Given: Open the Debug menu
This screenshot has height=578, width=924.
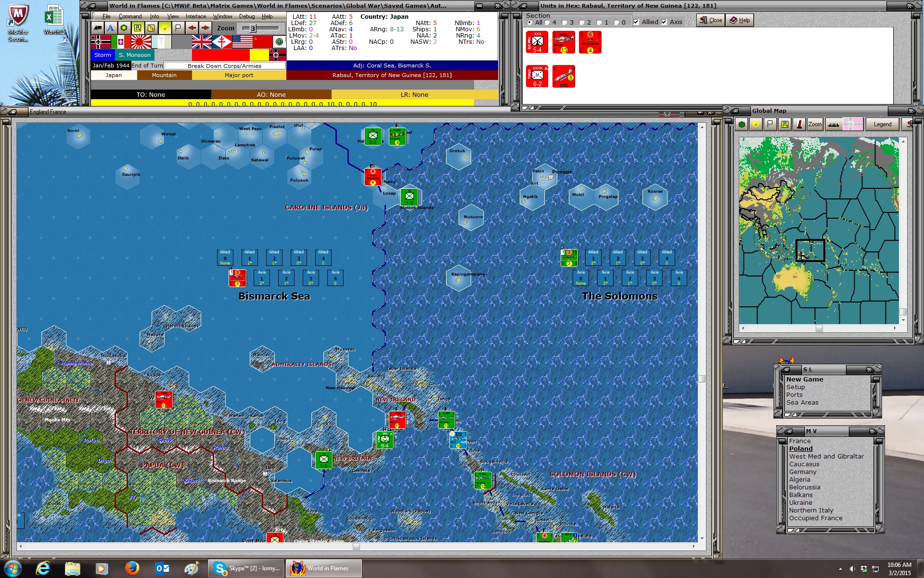Looking at the screenshot, I should pyautogui.click(x=247, y=16).
